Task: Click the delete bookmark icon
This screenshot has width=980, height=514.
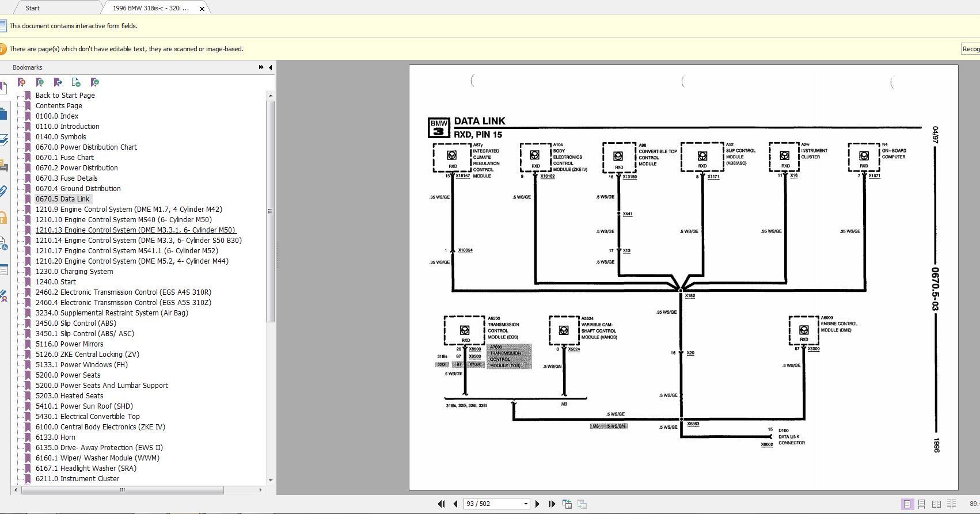Action: coord(21,82)
